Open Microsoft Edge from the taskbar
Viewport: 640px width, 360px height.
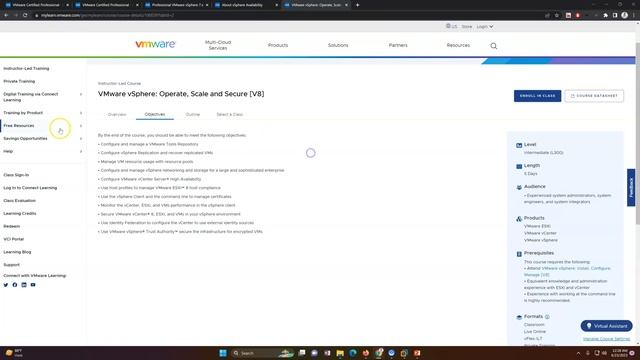point(353,353)
